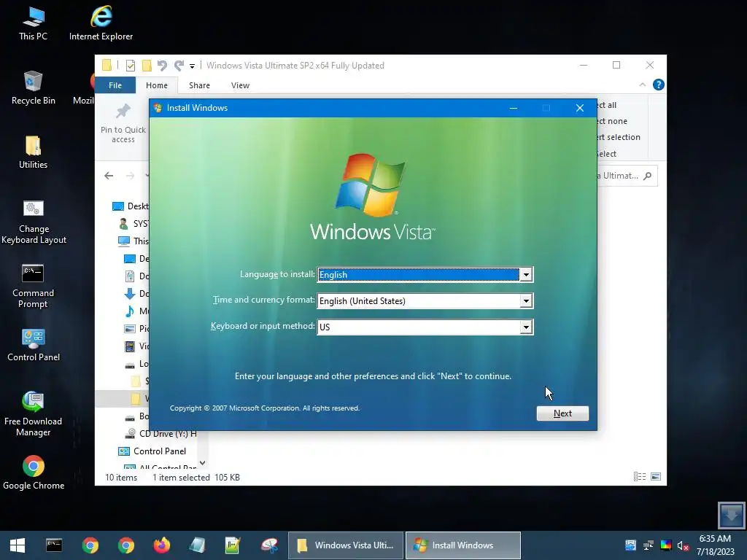
Task: Open This PC desktop icon
Action: (33, 24)
